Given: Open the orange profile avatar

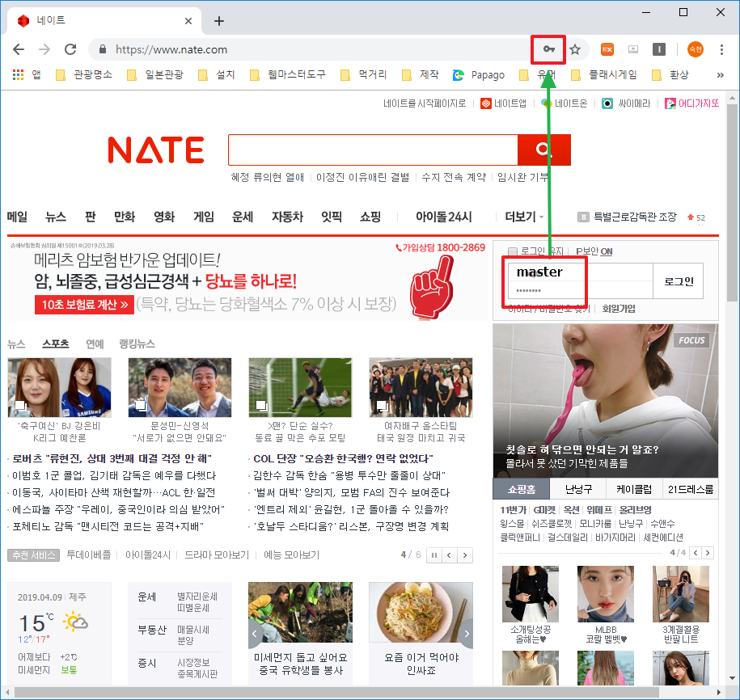Looking at the screenshot, I should (x=696, y=49).
